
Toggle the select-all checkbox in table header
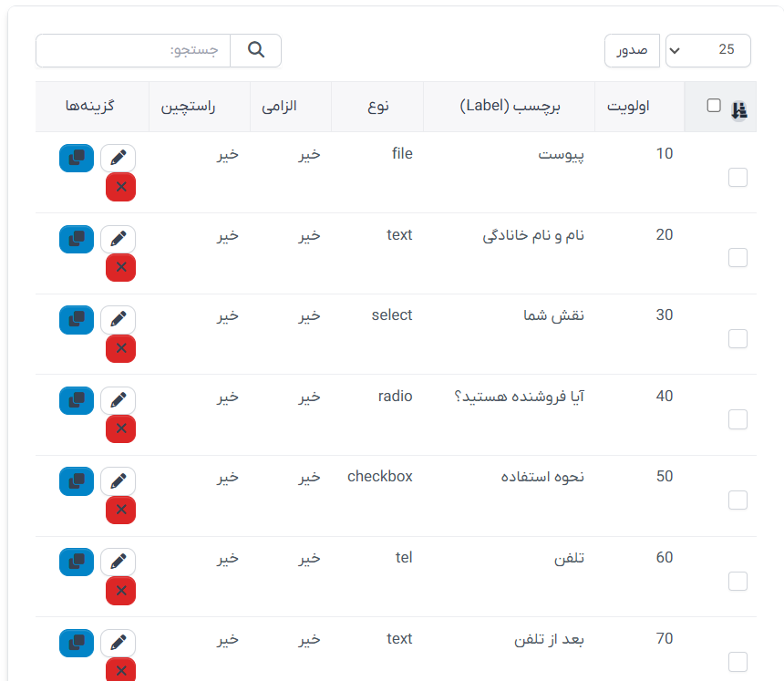(714, 106)
